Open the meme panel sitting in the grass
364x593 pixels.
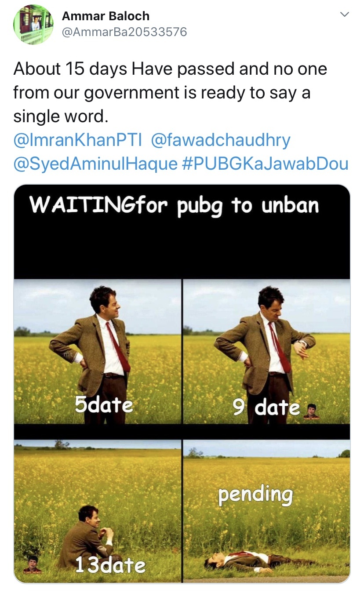(x=98, y=510)
